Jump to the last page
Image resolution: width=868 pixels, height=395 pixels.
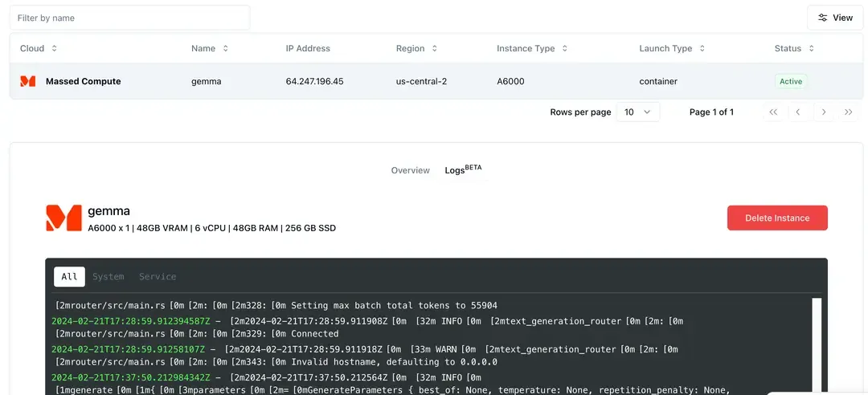849,112
